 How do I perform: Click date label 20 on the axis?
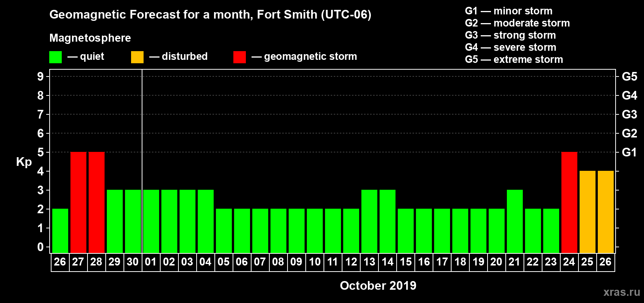[496, 262]
